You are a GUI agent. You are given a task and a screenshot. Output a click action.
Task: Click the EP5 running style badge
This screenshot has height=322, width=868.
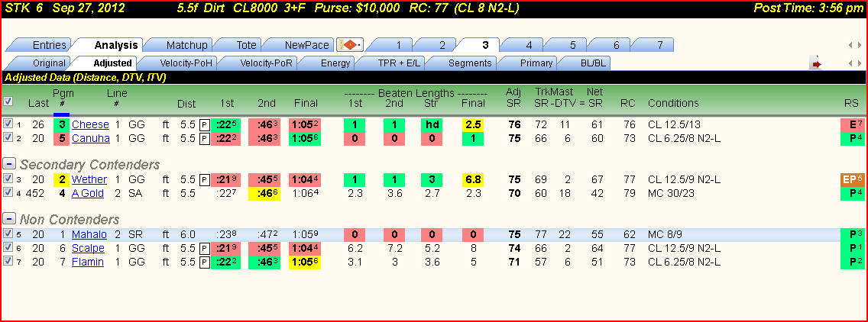pyautogui.click(x=853, y=179)
